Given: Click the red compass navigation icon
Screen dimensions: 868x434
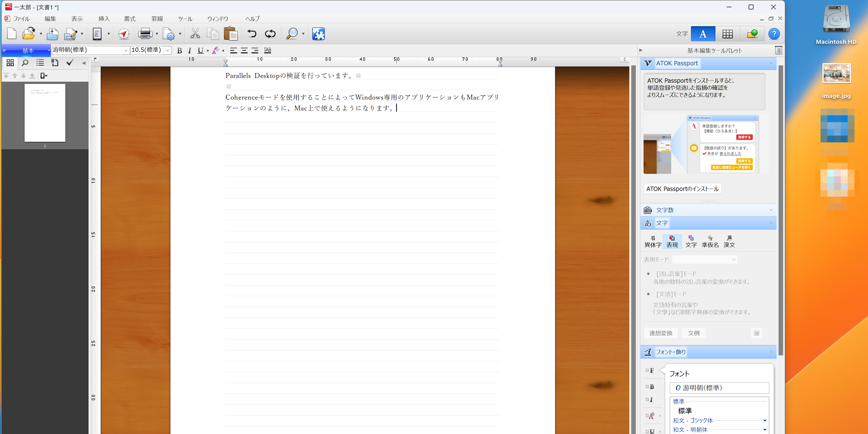Looking at the screenshot, I should tap(124, 34).
